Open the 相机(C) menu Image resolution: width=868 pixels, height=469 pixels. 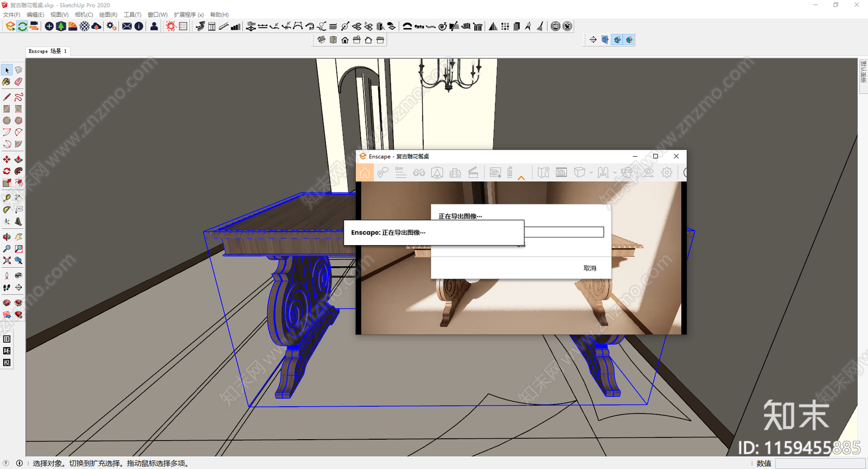(x=84, y=15)
